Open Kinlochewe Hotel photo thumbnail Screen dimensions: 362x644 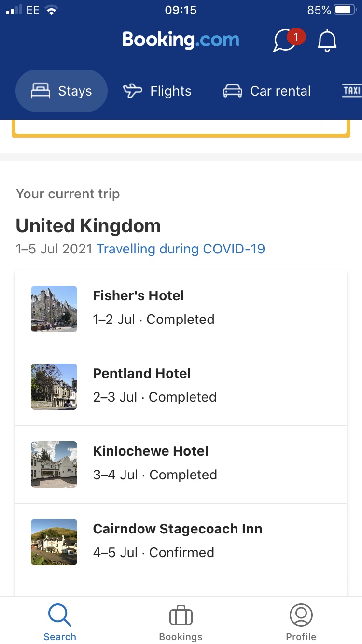pos(54,464)
